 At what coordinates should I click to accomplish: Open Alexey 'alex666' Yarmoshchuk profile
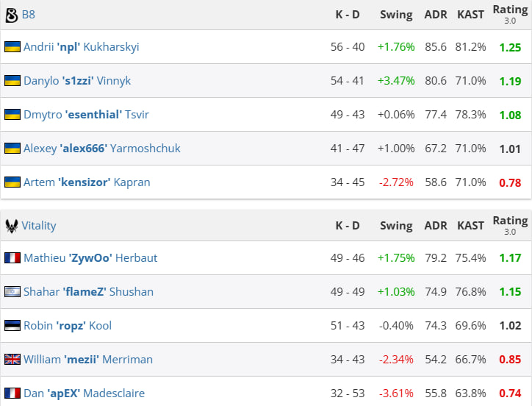(102, 149)
